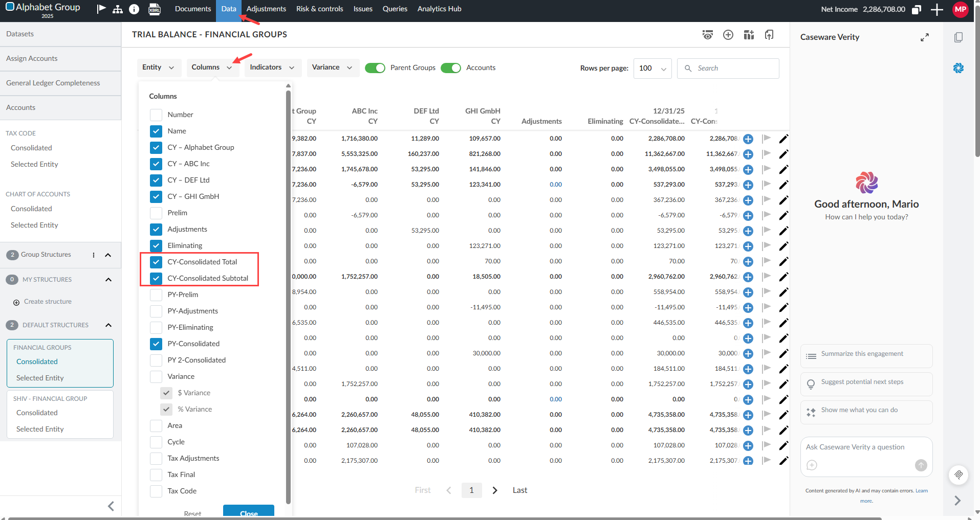Open the Analytics Hub tab
Image resolution: width=980 pixels, height=520 pixels.
pyautogui.click(x=440, y=9)
